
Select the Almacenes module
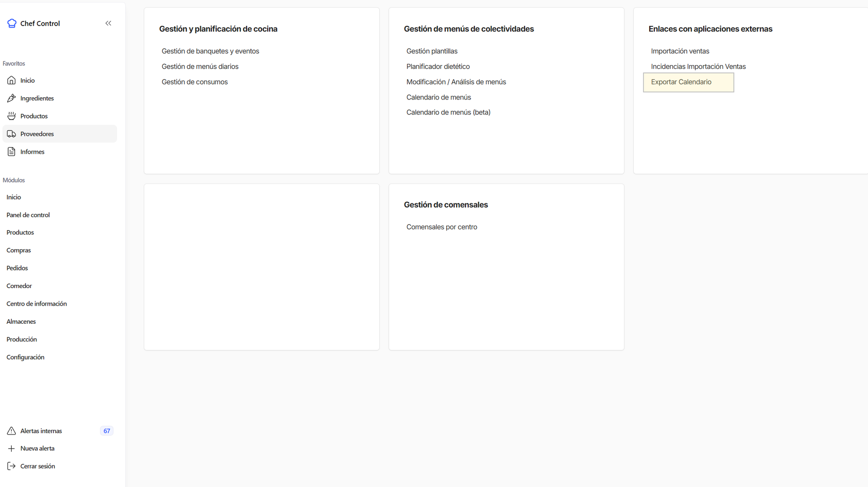[x=21, y=322]
